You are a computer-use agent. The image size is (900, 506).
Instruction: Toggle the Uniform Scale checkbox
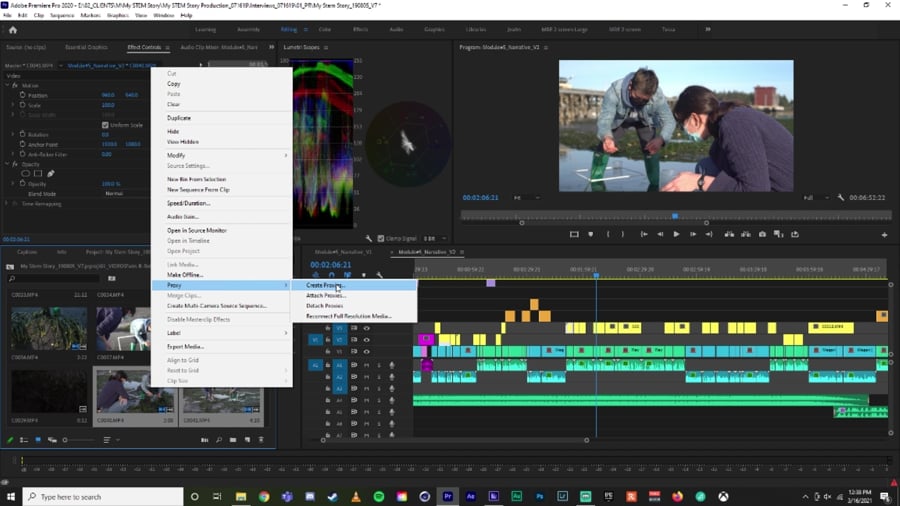pos(105,125)
